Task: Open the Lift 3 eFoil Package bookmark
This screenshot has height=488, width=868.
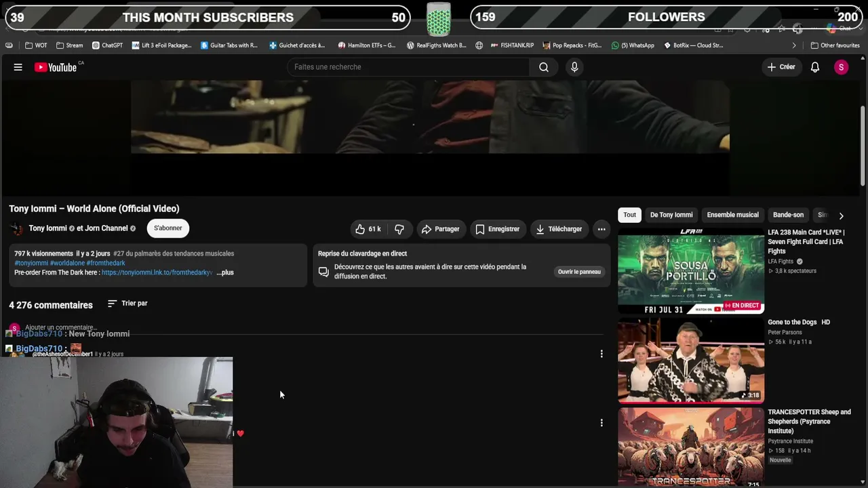Action: coord(162,45)
